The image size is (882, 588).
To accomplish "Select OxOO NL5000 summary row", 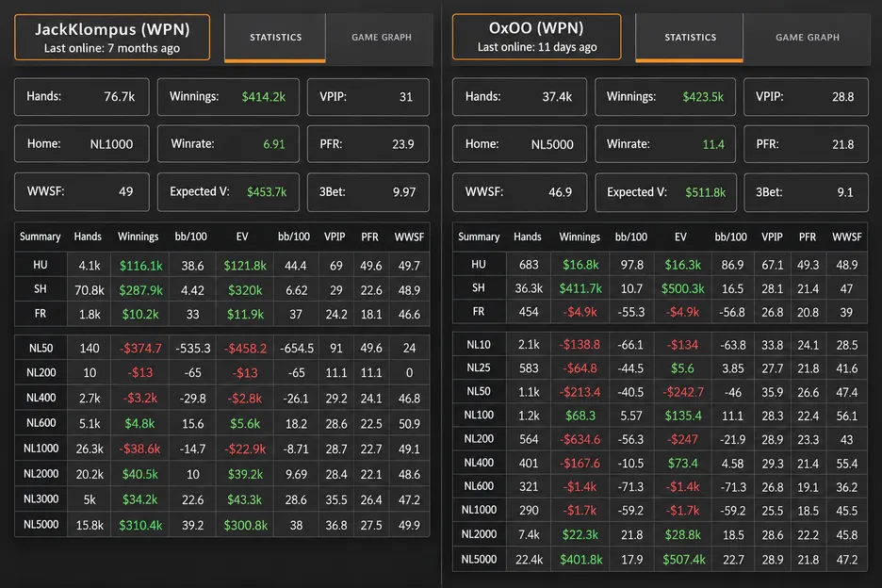I will [x=660, y=560].
